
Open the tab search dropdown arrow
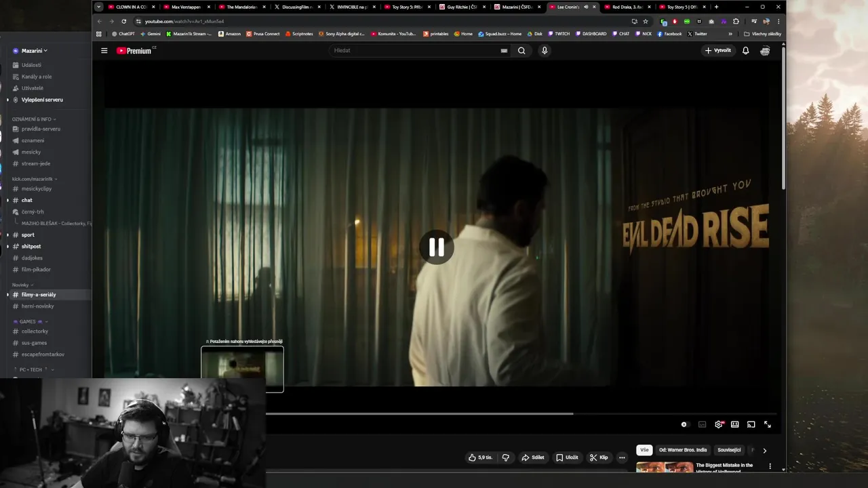click(x=98, y=7)
